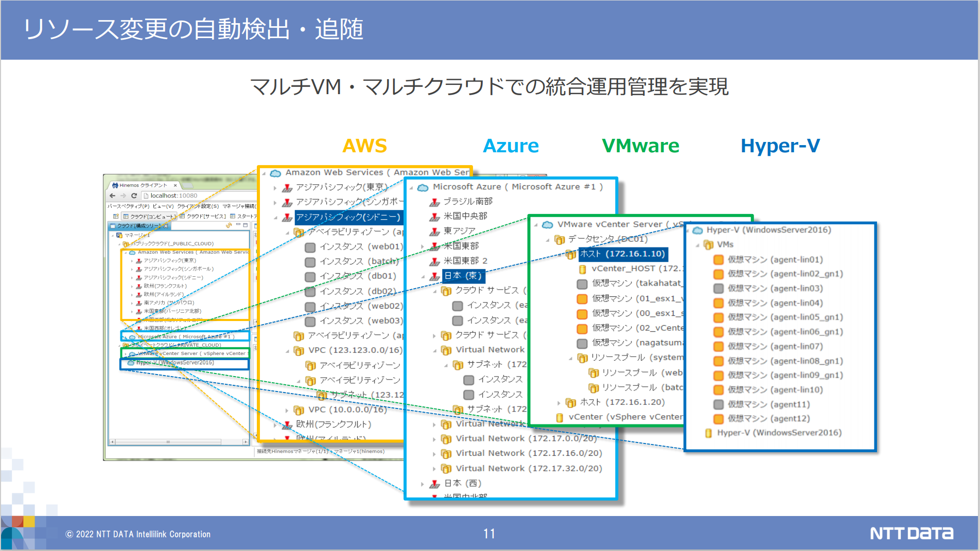Open the ビュー(V) menu
Viewport: 980px width, 551px height.
(x=163, y=206)
